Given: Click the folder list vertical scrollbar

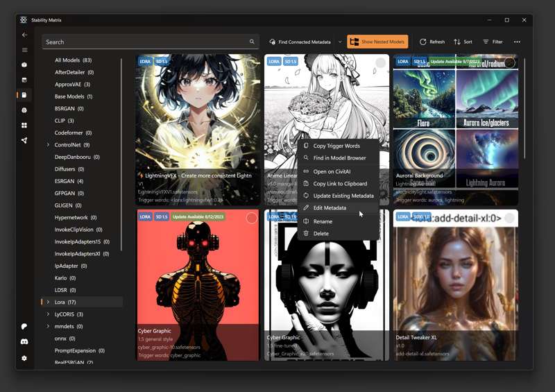Looking at the screenshot, I should coord(121,153).
